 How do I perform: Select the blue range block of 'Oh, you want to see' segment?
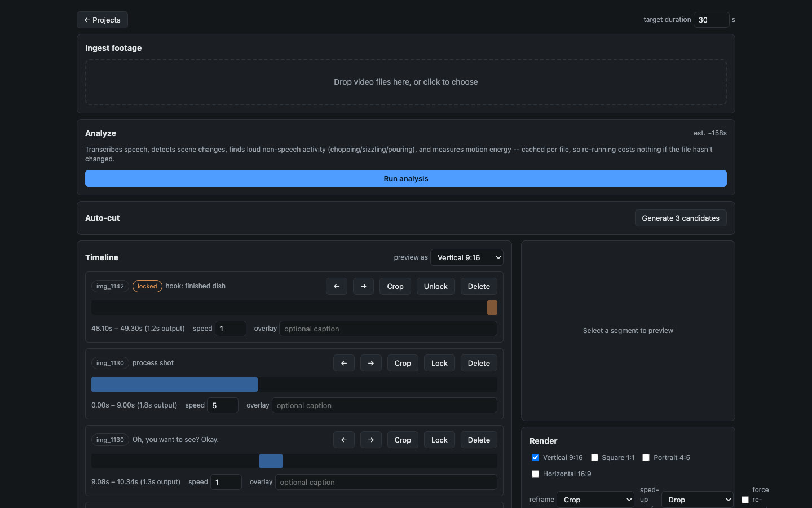(271, 461)
